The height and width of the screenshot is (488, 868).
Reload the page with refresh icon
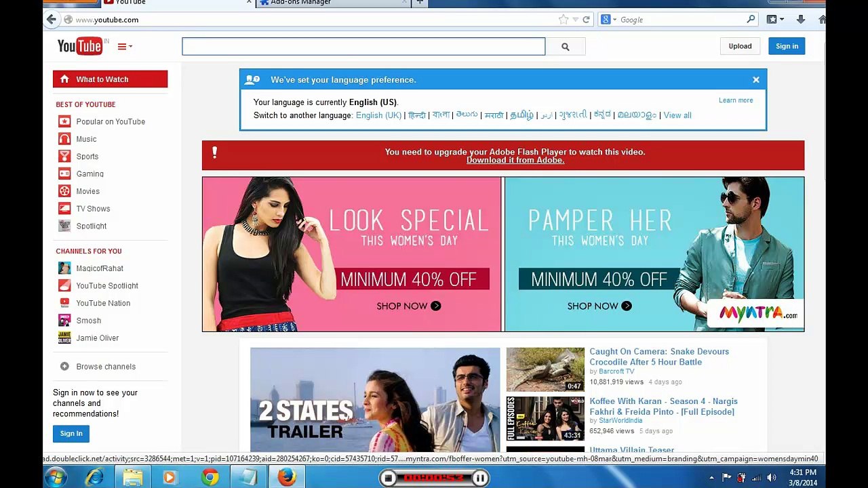[586, 20]
